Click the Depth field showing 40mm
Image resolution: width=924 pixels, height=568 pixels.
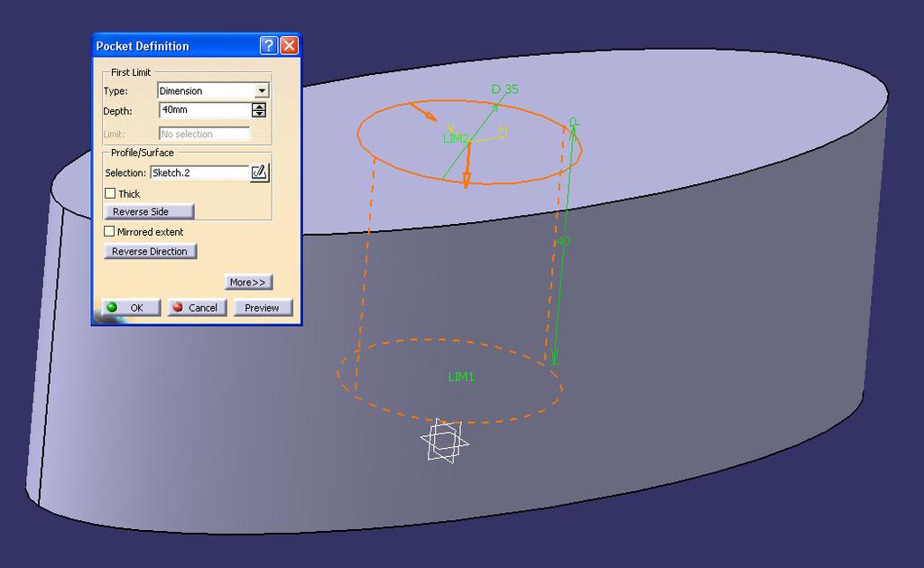tap(205, 110)
